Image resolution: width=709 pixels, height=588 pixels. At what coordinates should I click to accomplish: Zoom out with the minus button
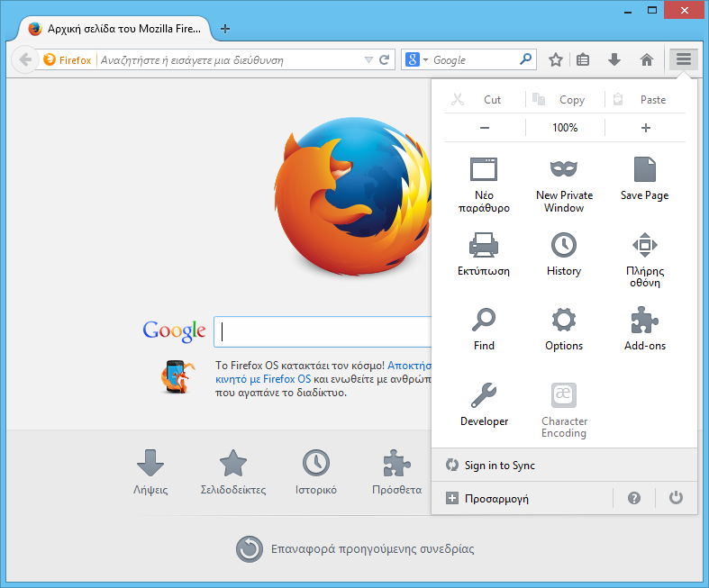(x=485, y=128)
